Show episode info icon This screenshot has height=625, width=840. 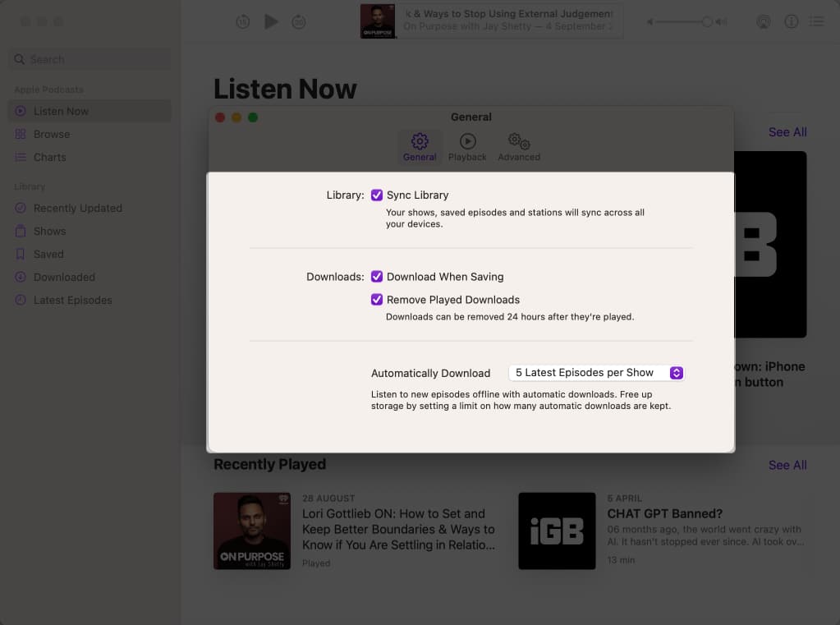click(791, 22)
